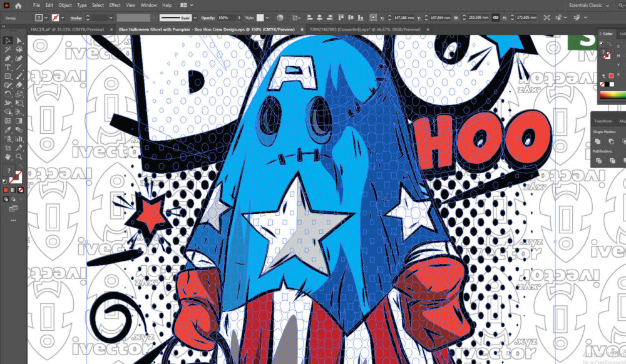Enable Draw Normal mode
This screenshot has height=364, width=626.
pyautogui.click(x=6, y=199)
